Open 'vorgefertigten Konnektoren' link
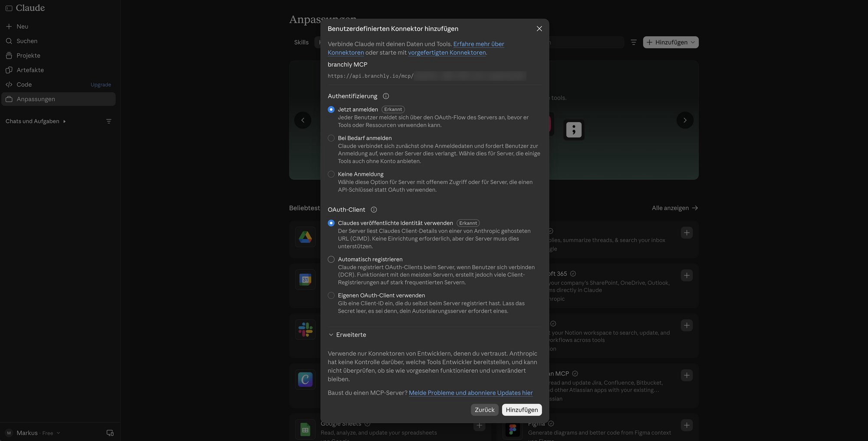The width and height of the screenshot is (868, 441). pos(447,53)
